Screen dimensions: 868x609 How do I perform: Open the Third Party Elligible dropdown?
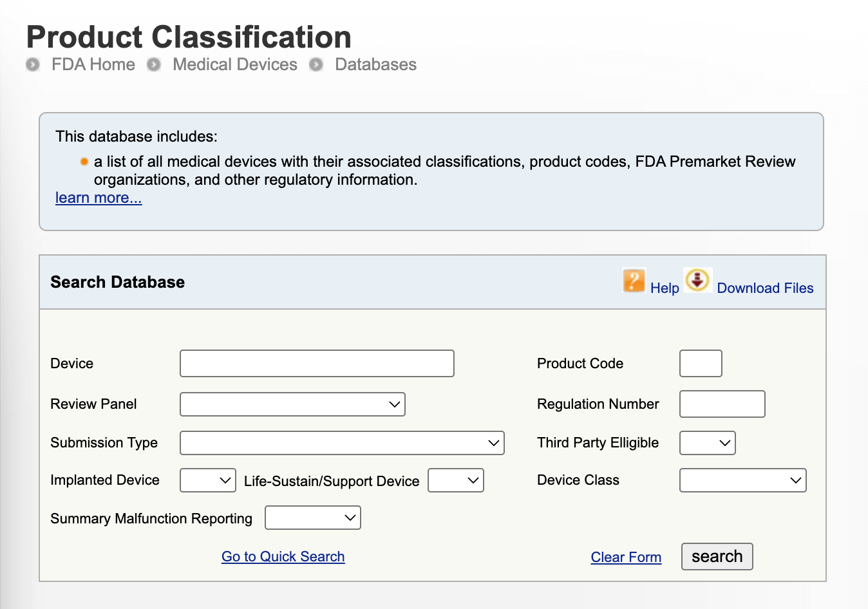pyautogui.click(x=707, y=443)
